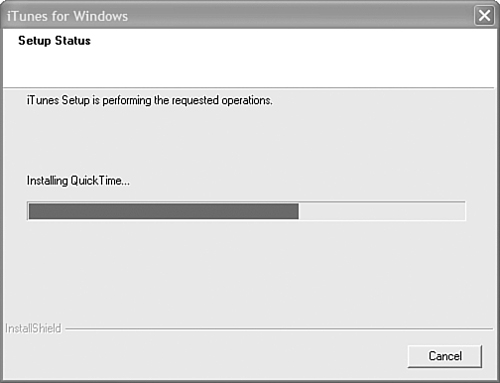The height and width of the screenshot is (383, 500).
Task: Click the filled portion of progress bar
Action: 164,211
